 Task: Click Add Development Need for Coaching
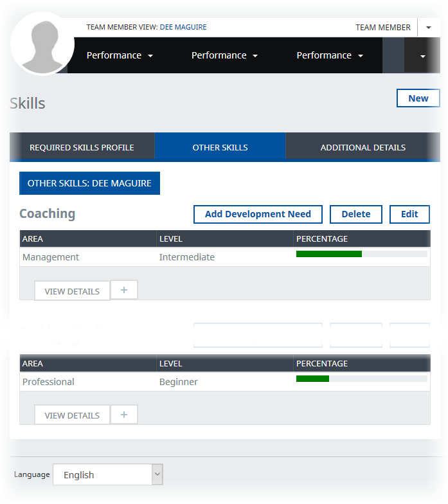tap(258, 214)
